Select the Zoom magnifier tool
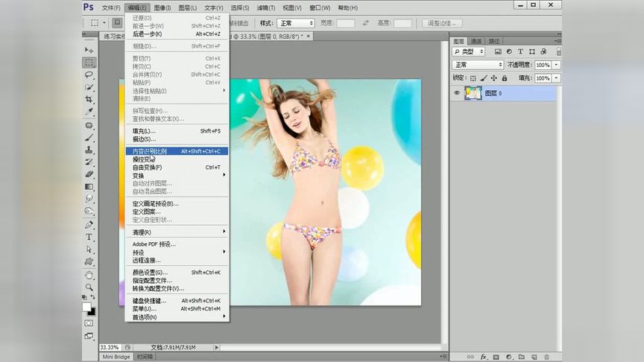This screenshot has width=644, height=362. coord(89,287)
